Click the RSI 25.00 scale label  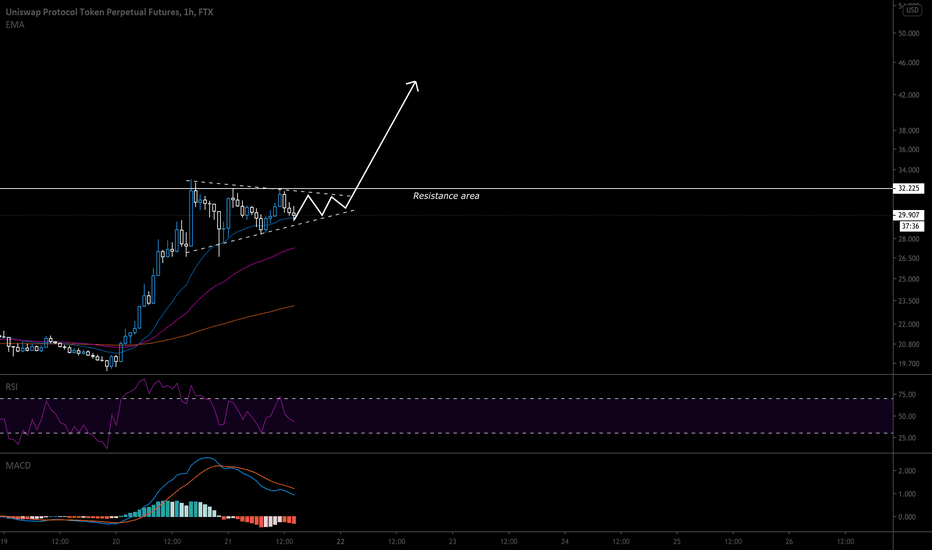coord(907,438)
